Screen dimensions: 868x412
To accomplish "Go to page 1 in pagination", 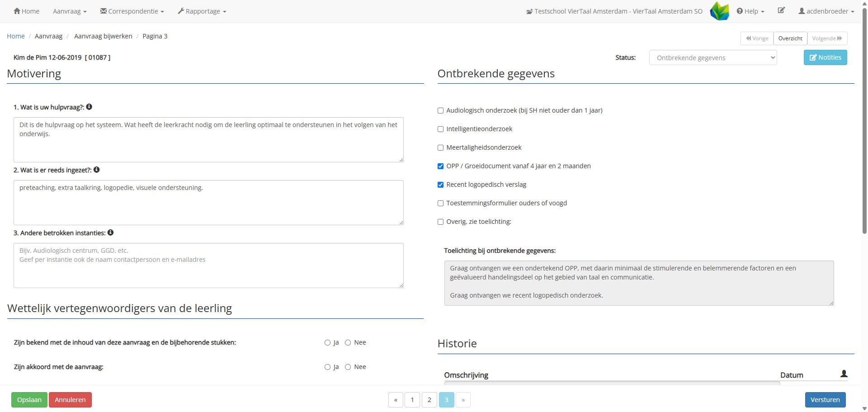I will click(x=412, y=400).
